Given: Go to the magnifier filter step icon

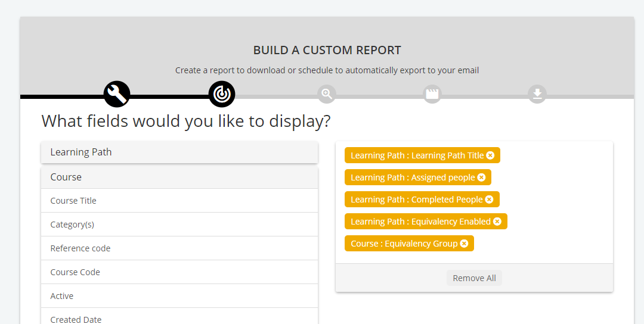Looking at the screenshot, I should pos(327,94).
